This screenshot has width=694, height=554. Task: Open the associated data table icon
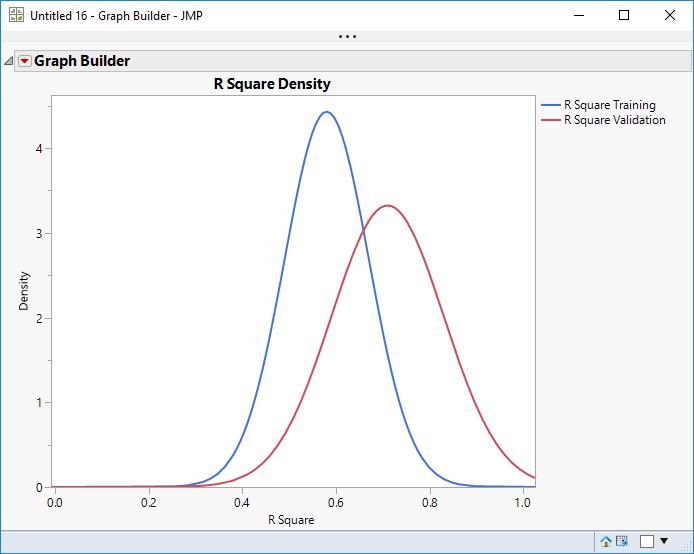click(x=622, y=541)
